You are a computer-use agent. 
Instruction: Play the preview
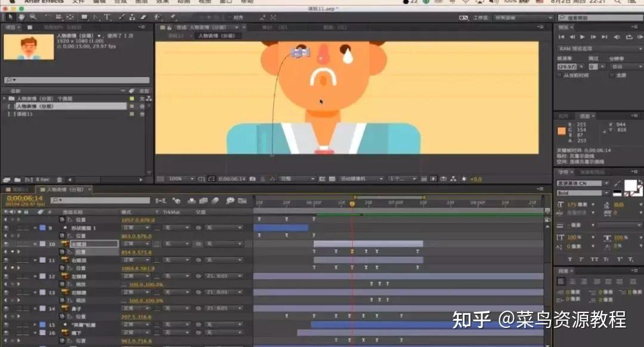[x=583, y=37]
